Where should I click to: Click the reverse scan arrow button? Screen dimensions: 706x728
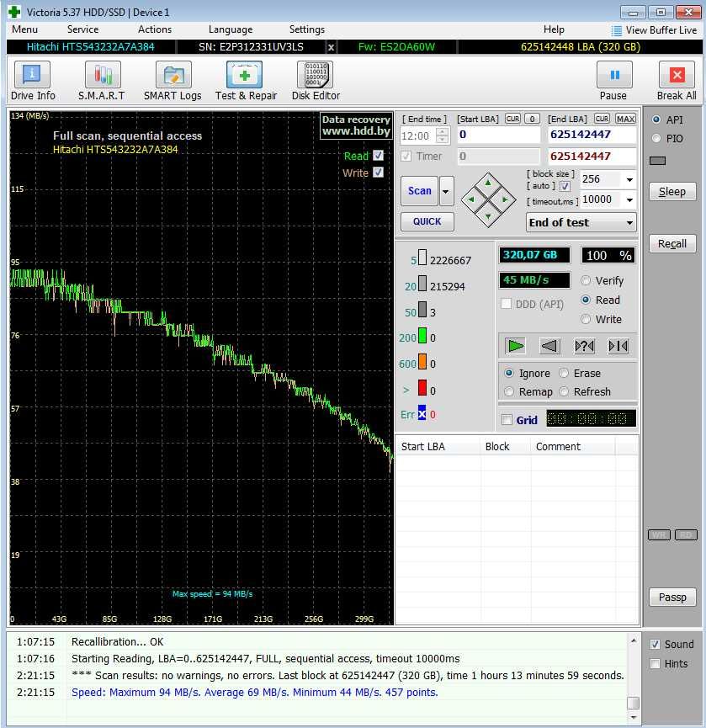coord(549,346)
